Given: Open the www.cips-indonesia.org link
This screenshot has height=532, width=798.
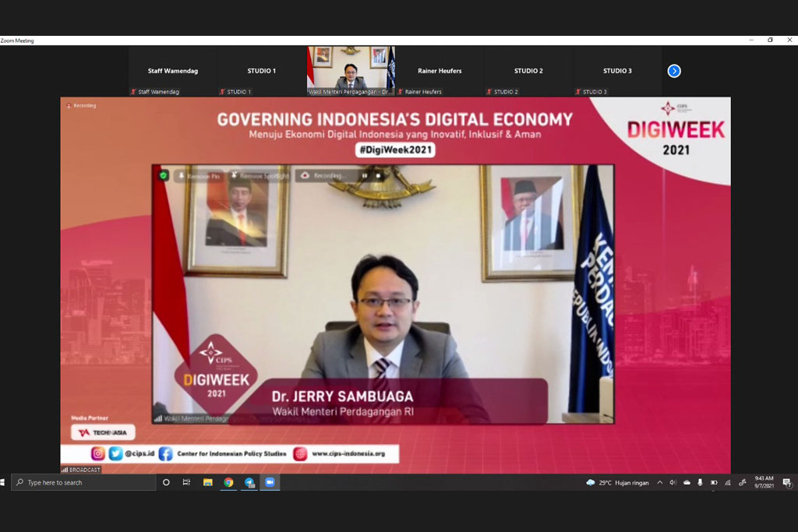Looking at the screenshot, I should 348,453.
